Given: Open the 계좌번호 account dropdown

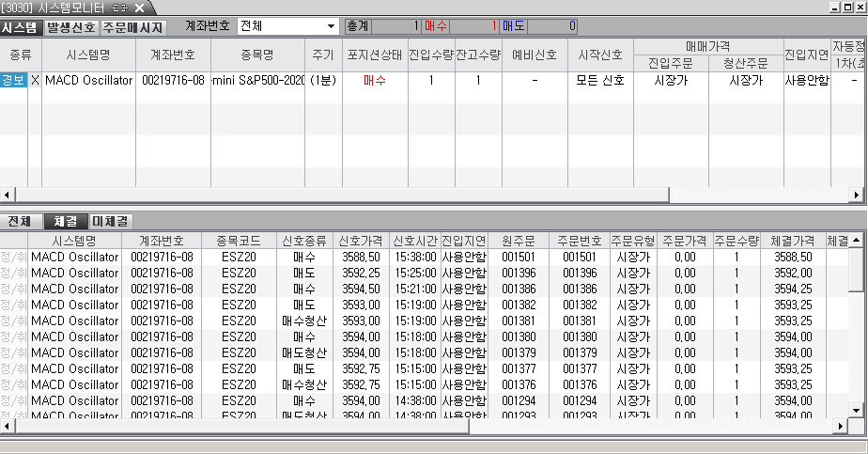Looking at the screenshot, I should tap(329, 25).
